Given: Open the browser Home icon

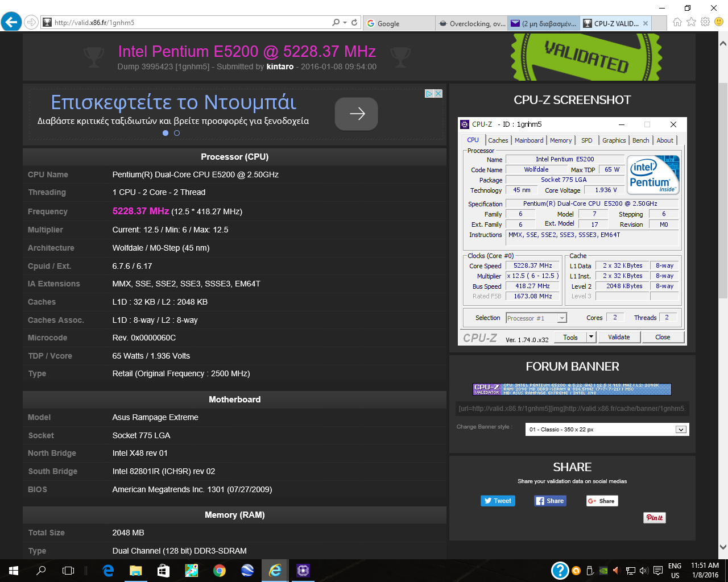Looking at the screenshot, I should click(x=677, y=22).
